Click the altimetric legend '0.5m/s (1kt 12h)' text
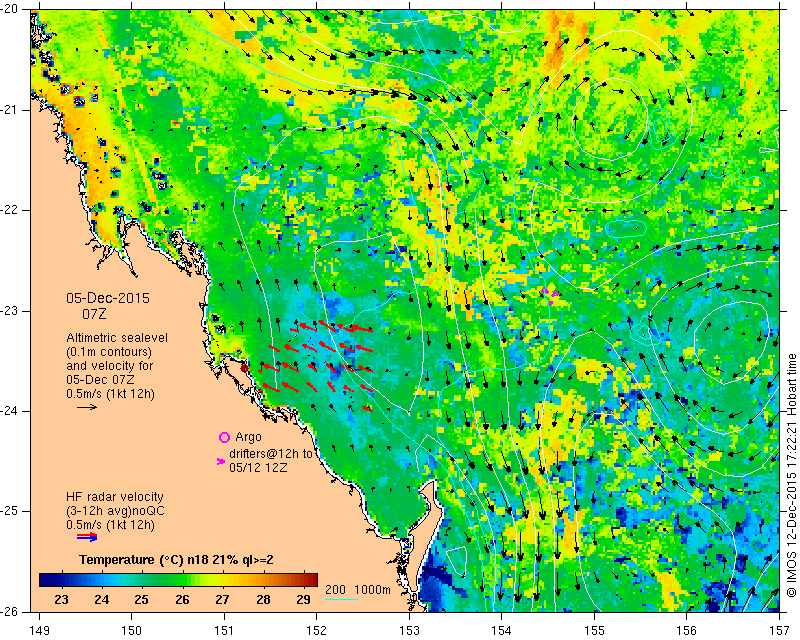 point(110,394)
